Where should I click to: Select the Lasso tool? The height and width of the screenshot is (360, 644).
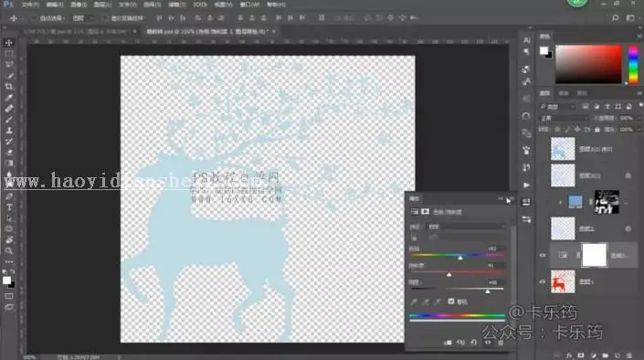tap(9, 65)
